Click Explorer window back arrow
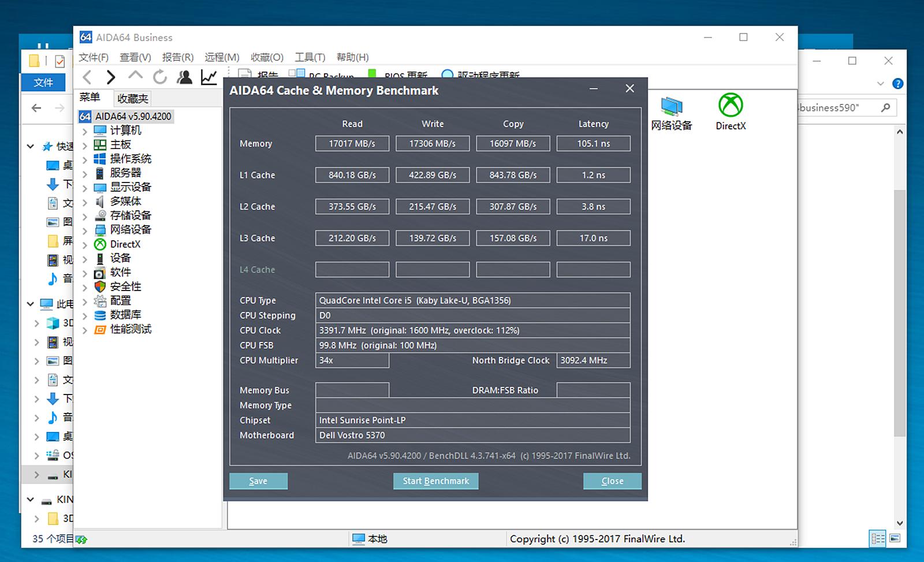 point(36,108)
